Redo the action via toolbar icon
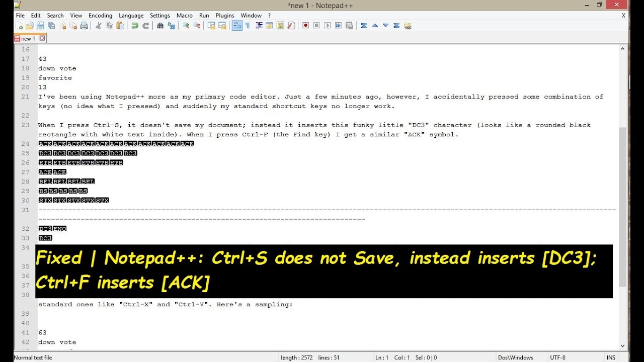This screenshot has width=644, height=362. point(145,26)
